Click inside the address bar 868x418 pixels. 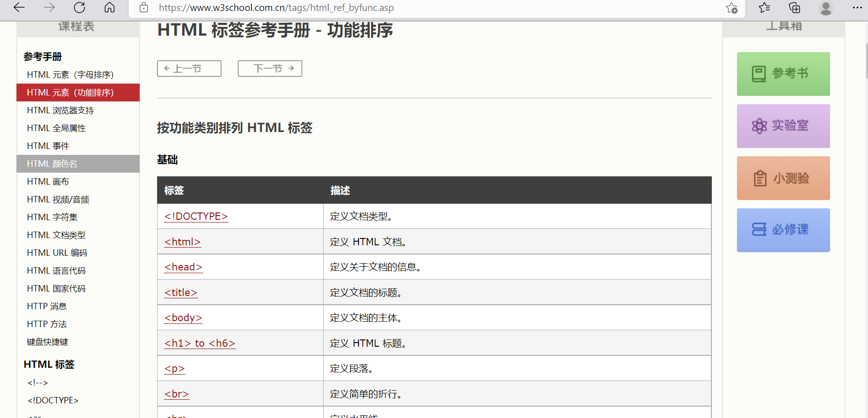(320, 8)
